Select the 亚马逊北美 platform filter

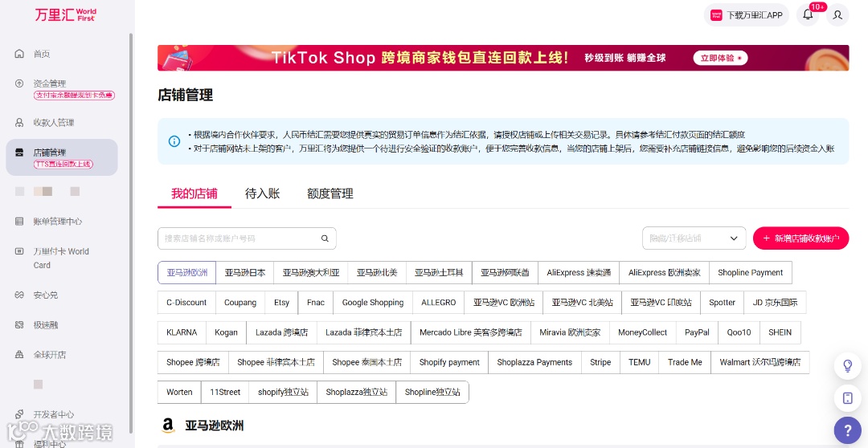pyautogui.click(x=377, y=273)
